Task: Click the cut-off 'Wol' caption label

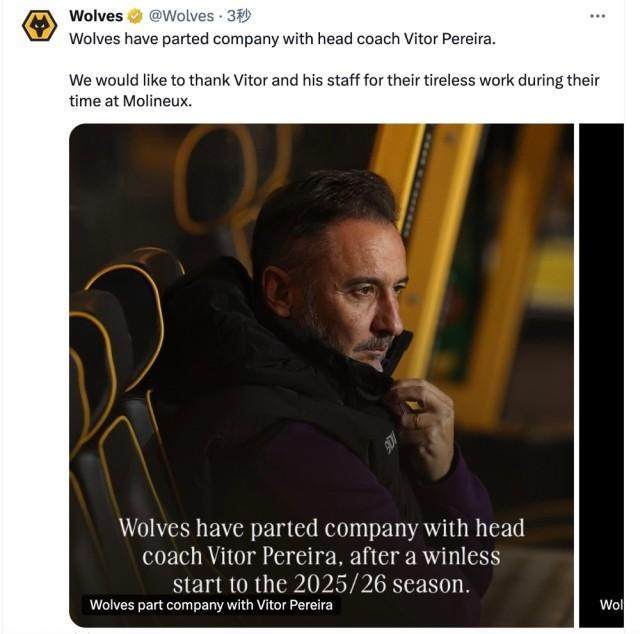Action: point(610,605)
